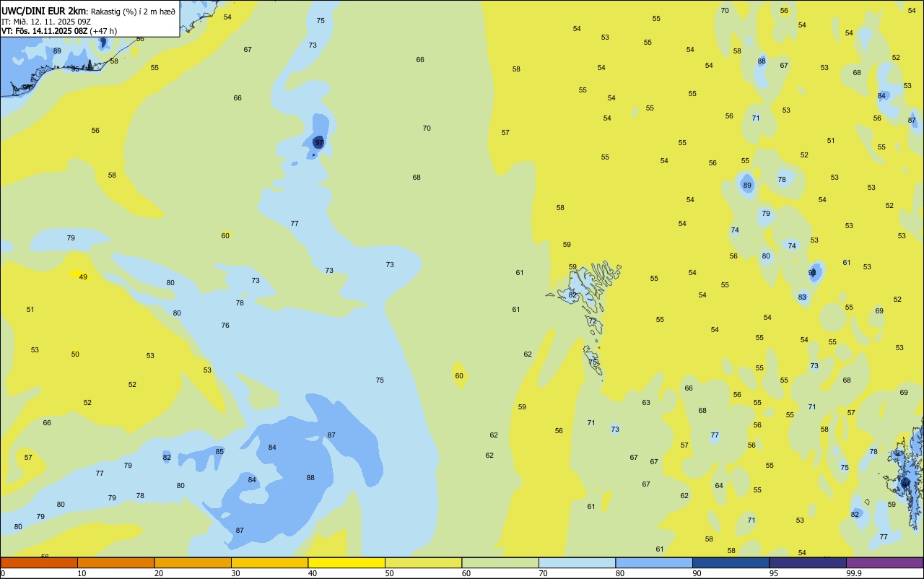The width and height of the screenshot is (924, 579).
Task: Select the orange 10–20 legend segment
Action: coord(115,562)
